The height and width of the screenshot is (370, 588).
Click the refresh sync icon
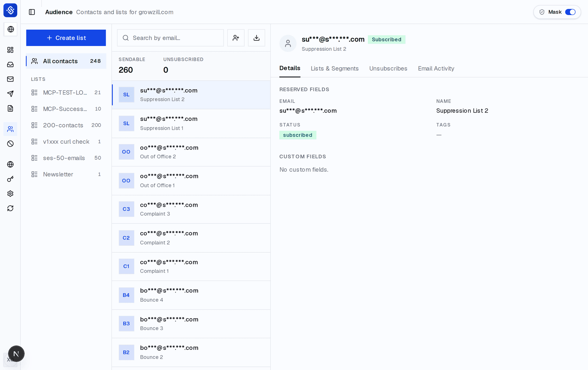(10, 208)
